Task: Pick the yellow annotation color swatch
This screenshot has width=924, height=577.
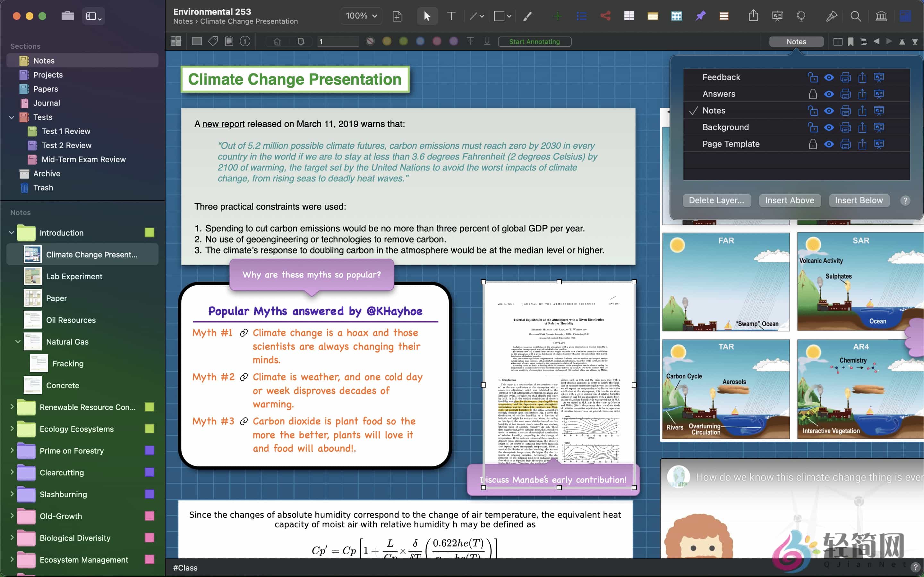Action: 387,41
